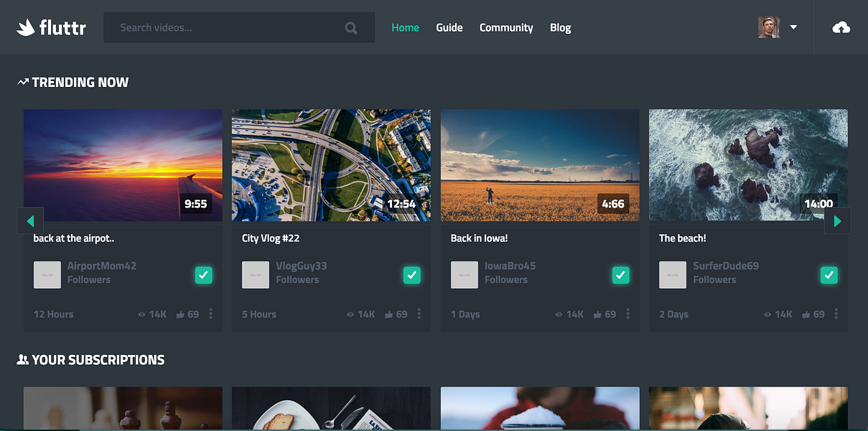
Task: Click the '5 Hours' upload time text
Action: [x=259, y=315]
